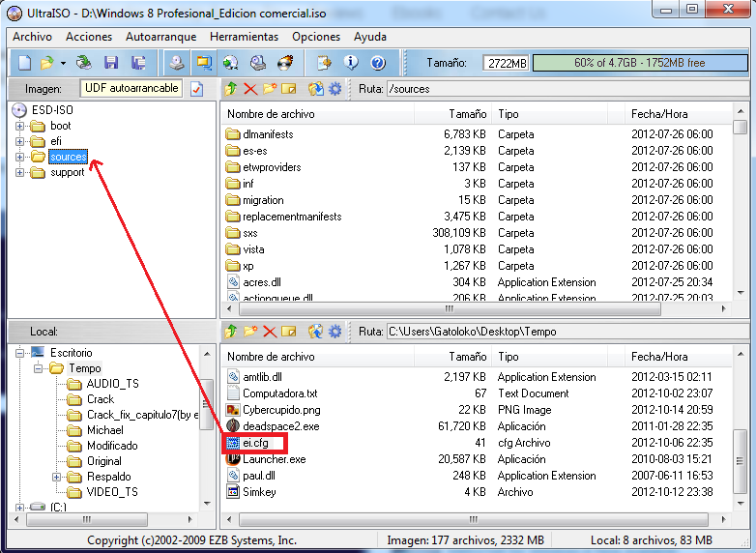Open the dropdown arrow next to the Open icon
Screen dimensions: 756x553
tap(63, 63)
